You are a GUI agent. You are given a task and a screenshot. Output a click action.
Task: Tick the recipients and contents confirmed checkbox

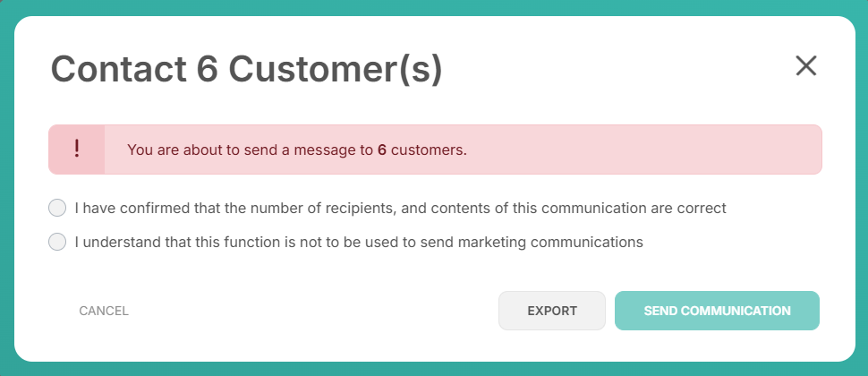pos(57,209)
